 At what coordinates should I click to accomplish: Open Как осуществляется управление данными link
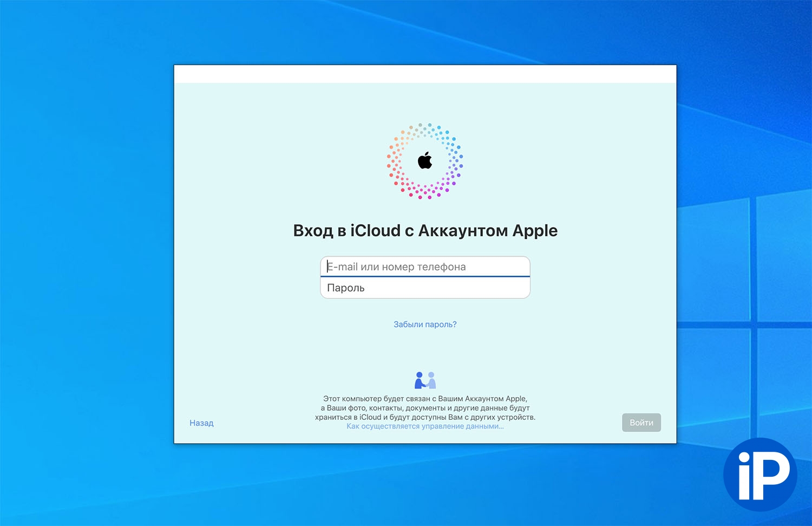[425, 426]
